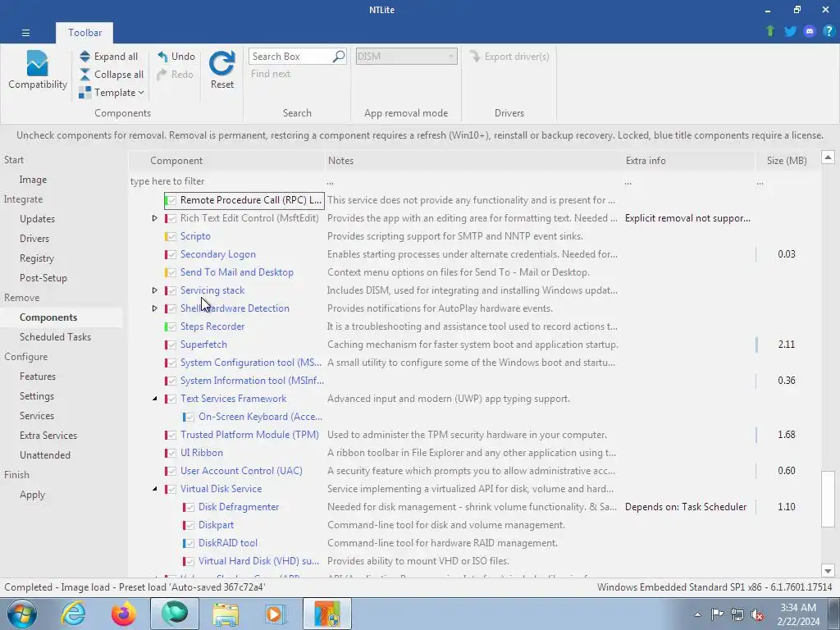This screenshot has width=840, height=630.
Task: Uncheck Steps Recorder component
Action: [171, 326]
